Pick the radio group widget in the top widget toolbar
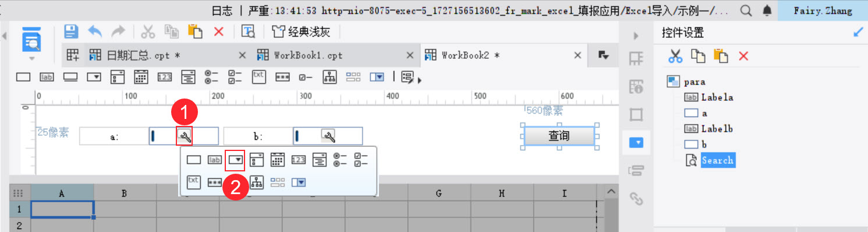Image resolution: width=868 pixels, height=232 pixels. [x=211, y=77]
